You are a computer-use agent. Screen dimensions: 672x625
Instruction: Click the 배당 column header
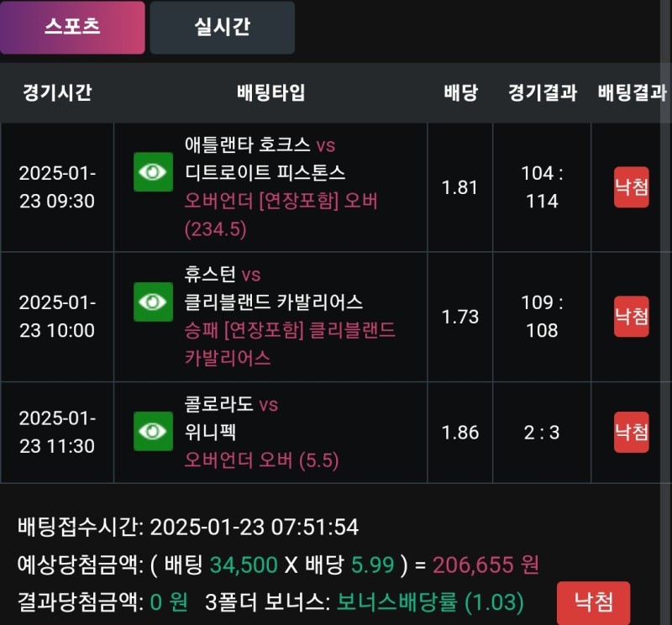coord(460,92)
